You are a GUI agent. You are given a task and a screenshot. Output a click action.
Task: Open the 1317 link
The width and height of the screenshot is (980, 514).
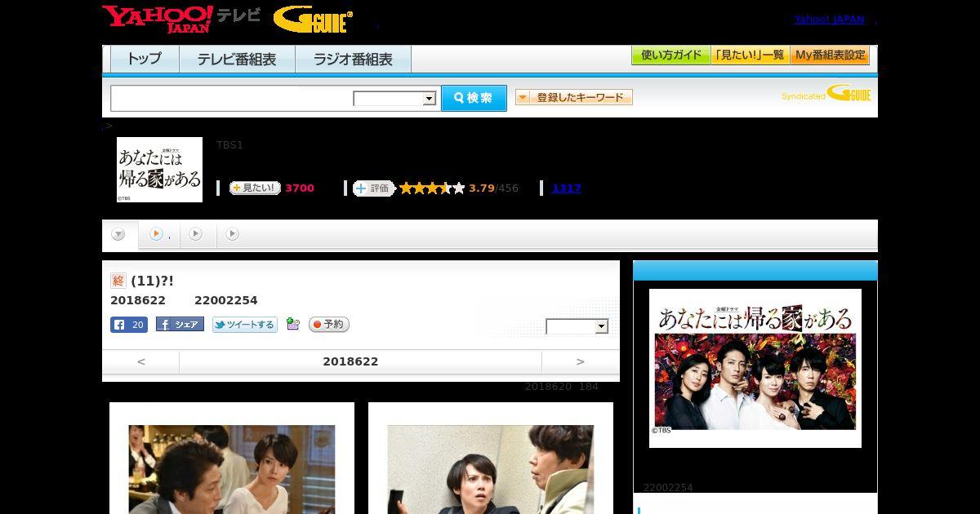[567, 188]
